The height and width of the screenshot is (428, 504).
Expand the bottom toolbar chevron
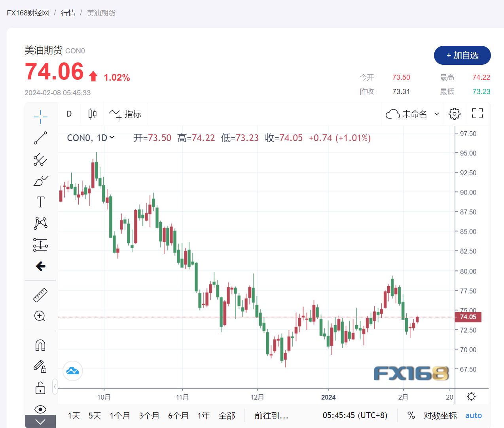[x=40, y=422]
